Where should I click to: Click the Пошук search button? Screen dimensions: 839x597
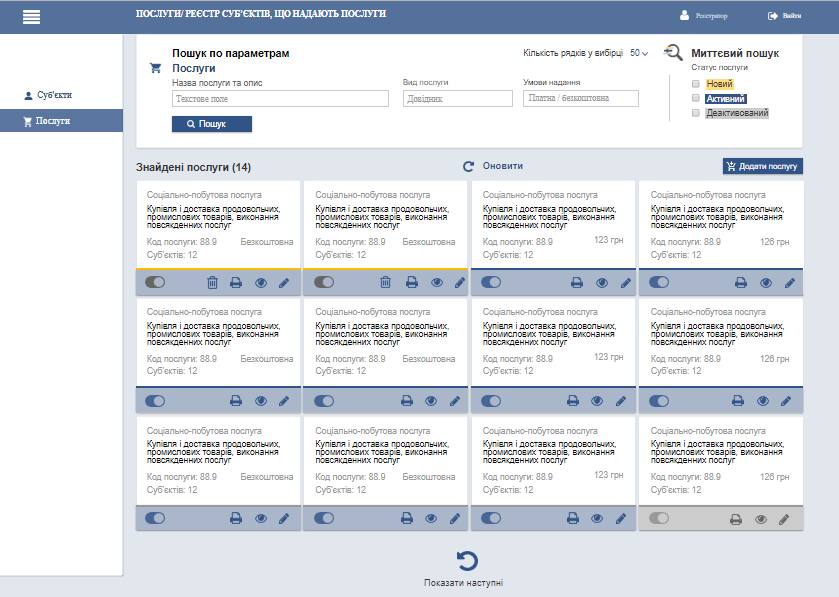[x=212, y=124]
